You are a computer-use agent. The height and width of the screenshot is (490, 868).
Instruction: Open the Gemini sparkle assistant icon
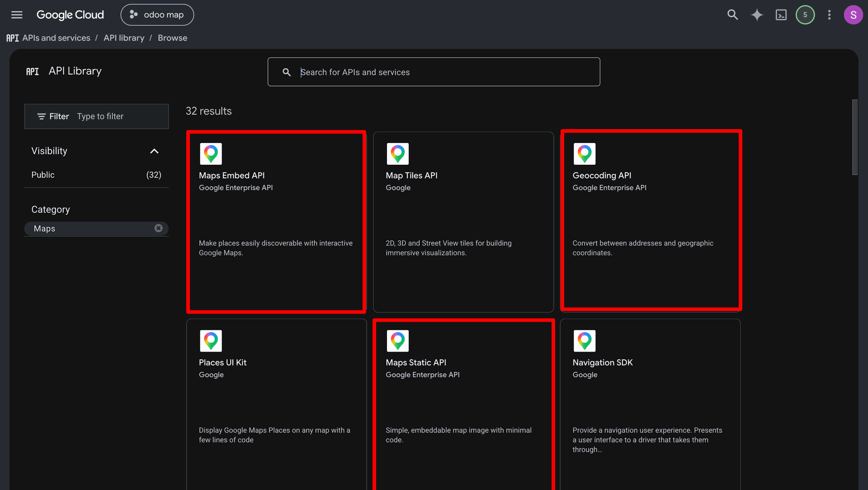pyautogui.click(x=757, y=15)
